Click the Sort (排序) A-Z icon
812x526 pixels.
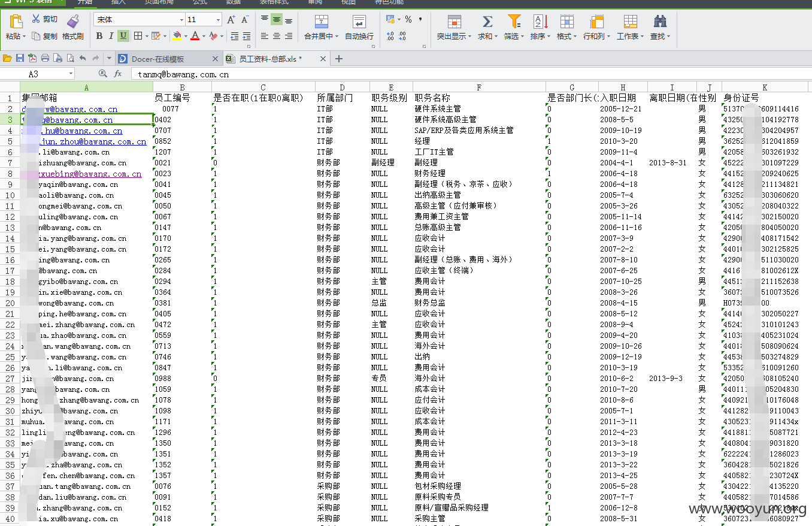(x=540, y=22)
